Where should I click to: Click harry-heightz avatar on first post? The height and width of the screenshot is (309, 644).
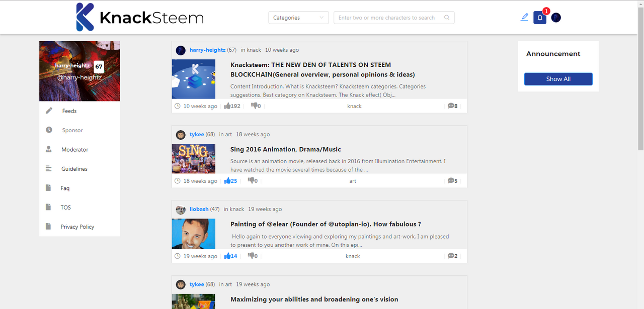tap(181, 50)
